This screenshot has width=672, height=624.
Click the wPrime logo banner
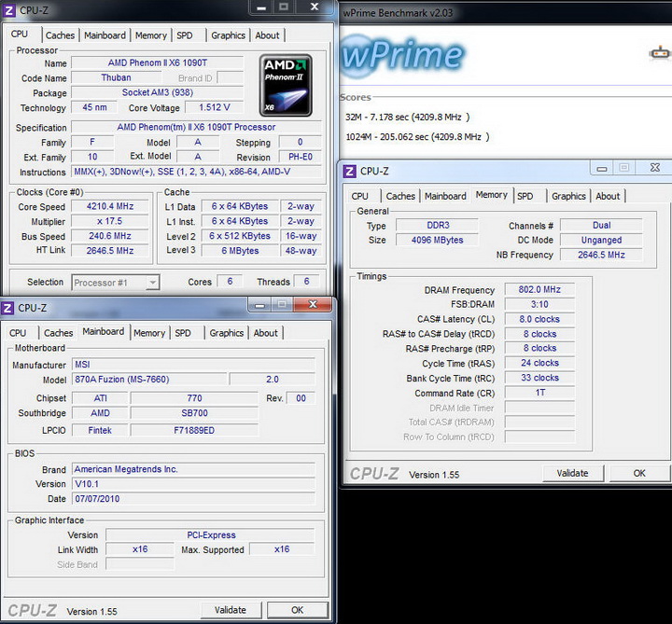(x=403, y=55)
